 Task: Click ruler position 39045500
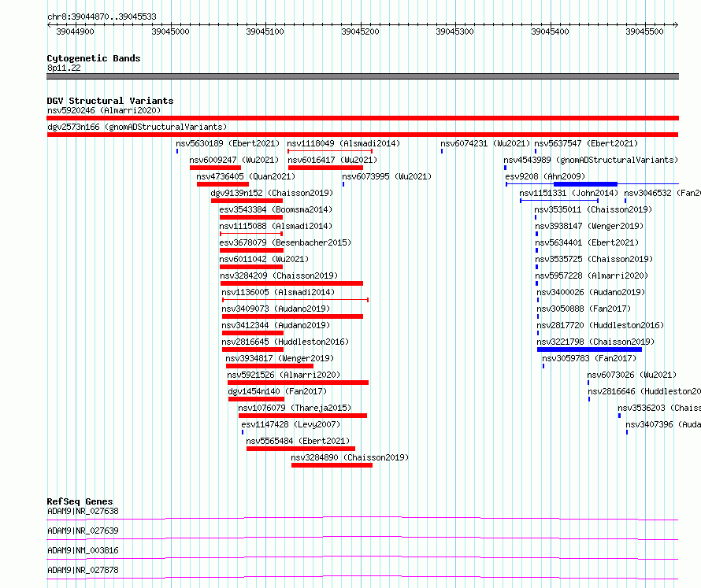[644, 31]
